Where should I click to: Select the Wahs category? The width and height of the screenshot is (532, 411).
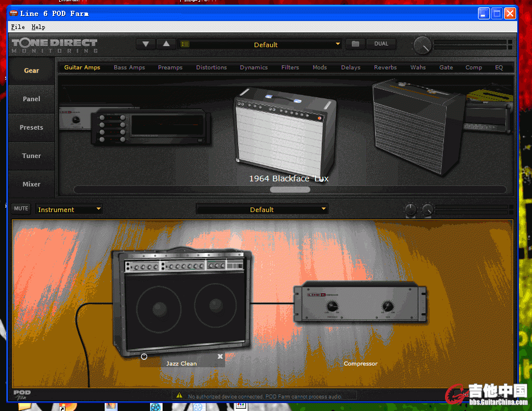tap(418, 67)
